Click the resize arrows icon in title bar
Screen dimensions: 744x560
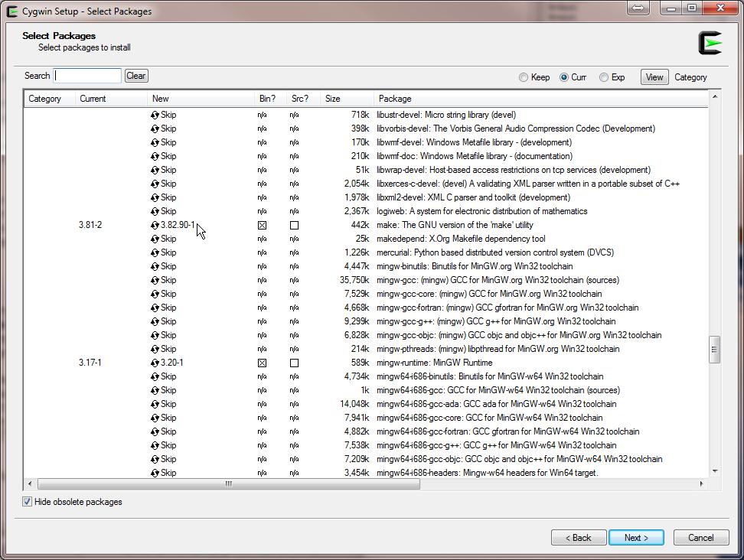pos(638,8)
